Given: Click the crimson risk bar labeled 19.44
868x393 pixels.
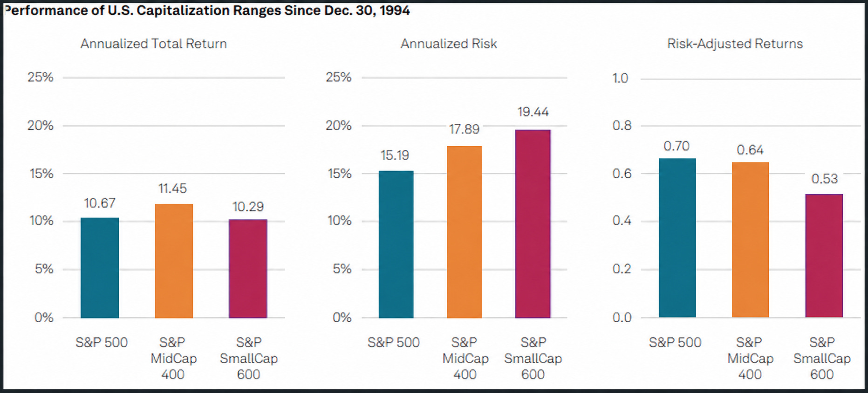Looking at the screenshot, I should (x=533, y=224).
